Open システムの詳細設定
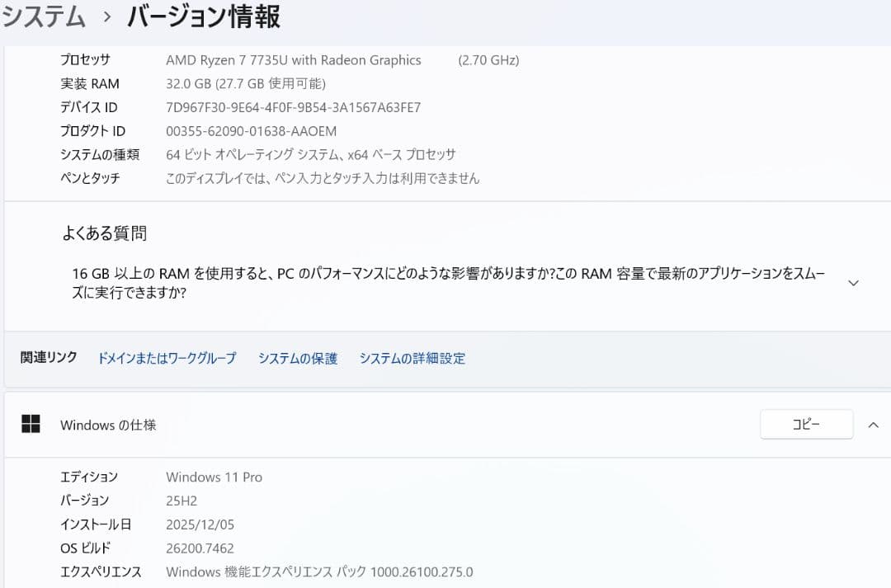This screenshot has width=891, height=588. pos(412,358)
